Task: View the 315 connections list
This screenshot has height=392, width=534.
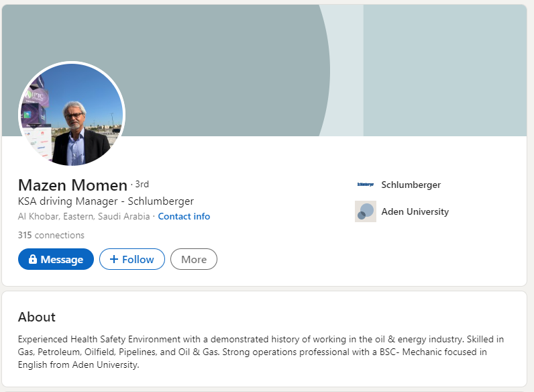Action: [x=51, y=235]
